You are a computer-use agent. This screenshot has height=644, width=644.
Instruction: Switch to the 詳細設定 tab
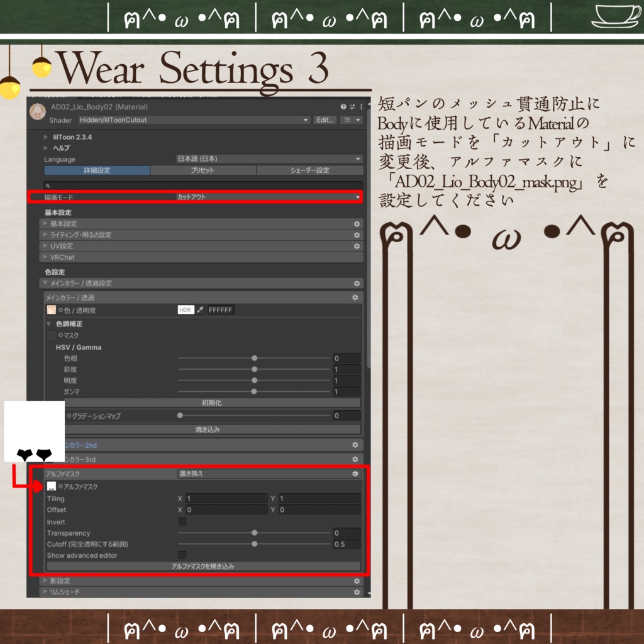[x=97, y=170]
